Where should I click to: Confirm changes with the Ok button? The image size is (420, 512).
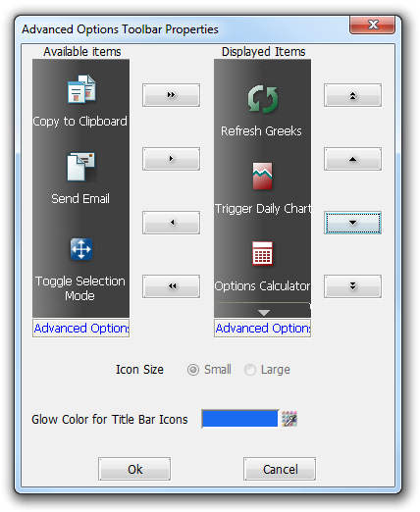(134, 469)
